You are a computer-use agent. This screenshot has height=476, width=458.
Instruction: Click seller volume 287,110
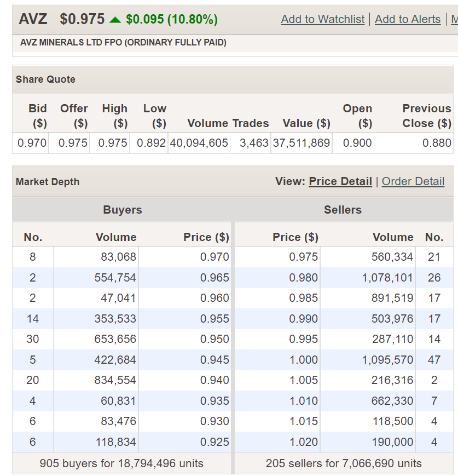tap(392, 339)
